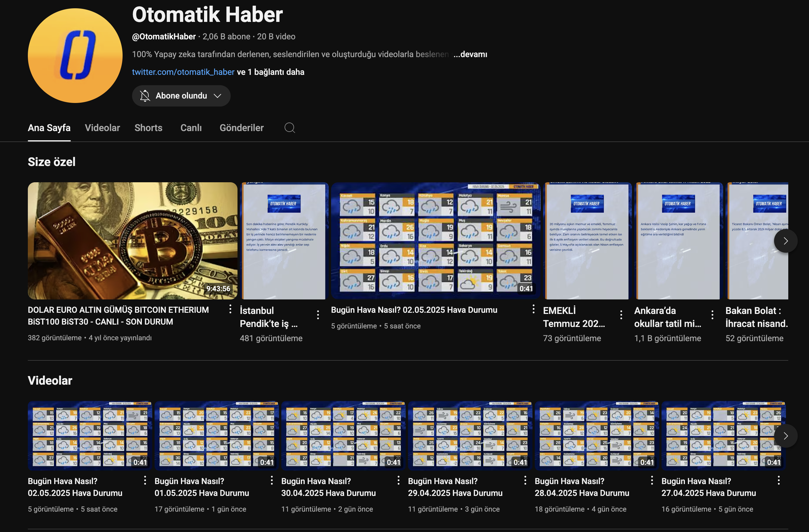Open options menu for EMEKLİ Temmuz short
This screenshot has height=532, width=809.
pos(621,315)
